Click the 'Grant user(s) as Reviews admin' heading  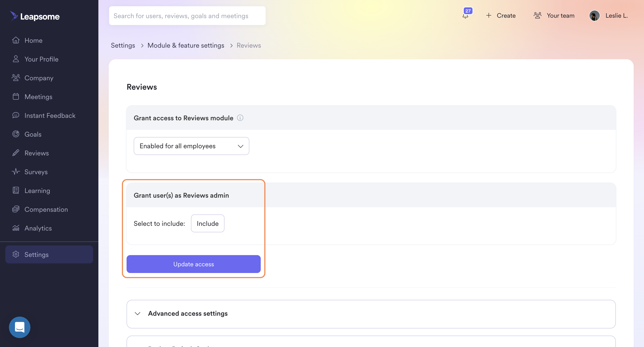click(181, 195)
